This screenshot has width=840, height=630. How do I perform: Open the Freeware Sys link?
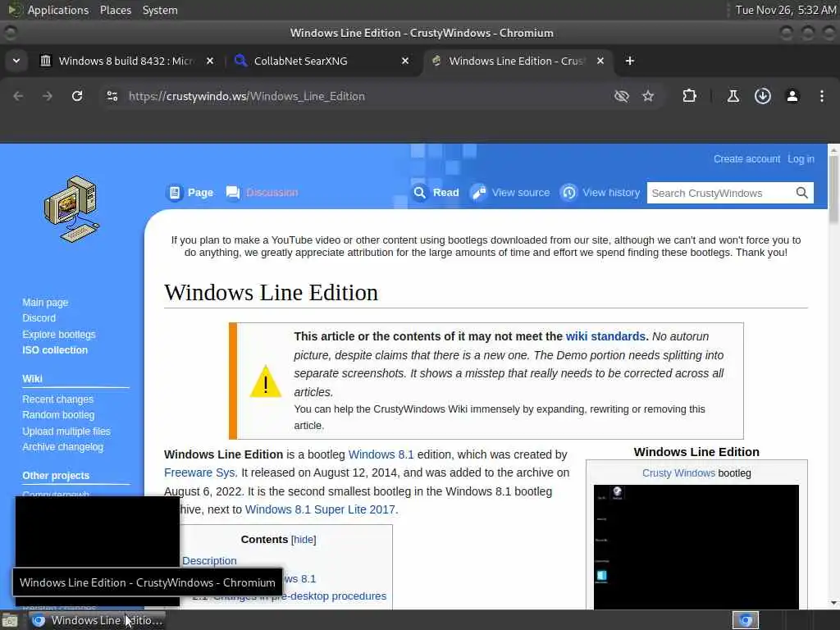[200, 473]
